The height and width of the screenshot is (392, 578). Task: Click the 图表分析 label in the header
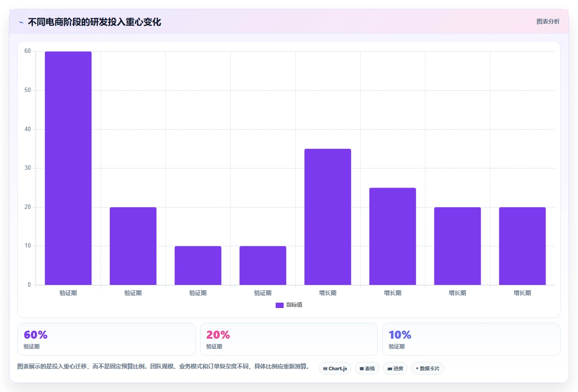pos(548,21)
